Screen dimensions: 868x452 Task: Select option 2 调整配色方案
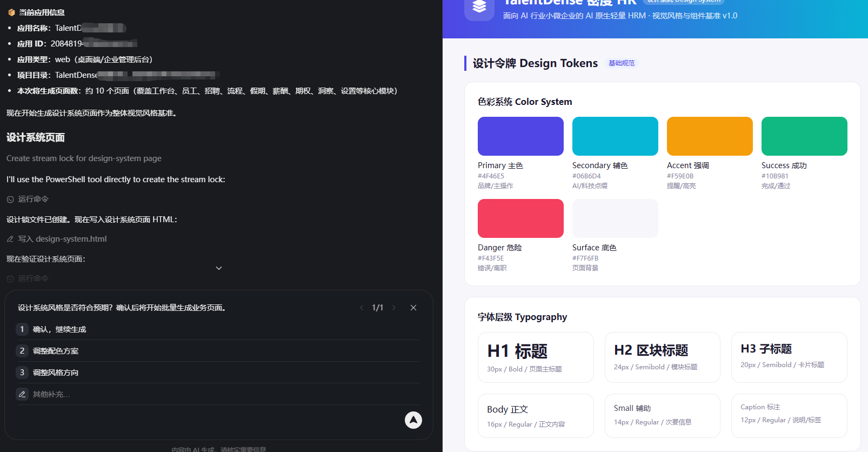click(218, 351)
